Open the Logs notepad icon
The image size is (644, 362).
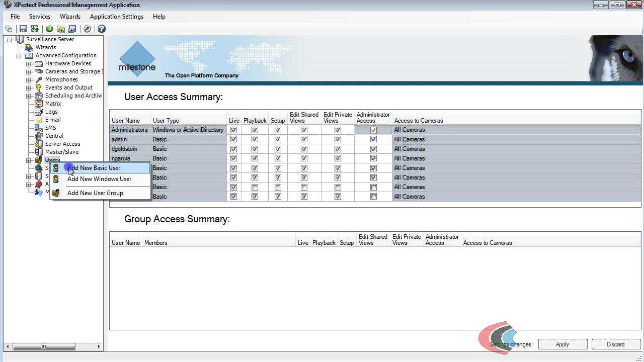[39, 112]
